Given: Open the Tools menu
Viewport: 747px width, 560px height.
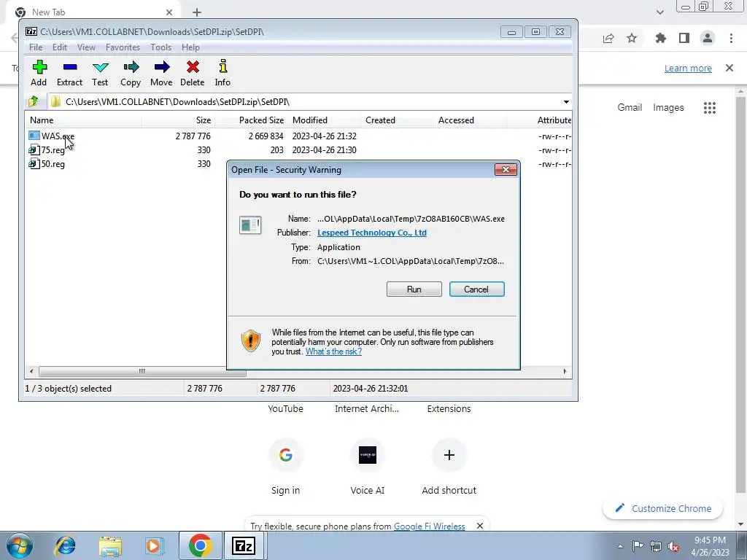Looking at the screenshot, I should [x=161, y=47].
